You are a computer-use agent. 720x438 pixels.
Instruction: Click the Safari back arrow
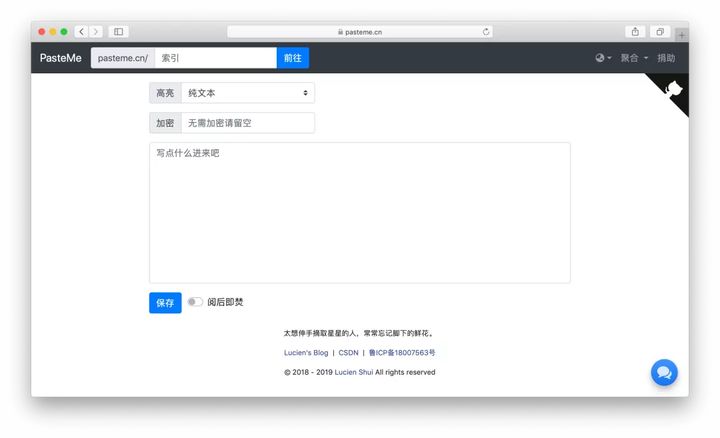coord(82,32)
